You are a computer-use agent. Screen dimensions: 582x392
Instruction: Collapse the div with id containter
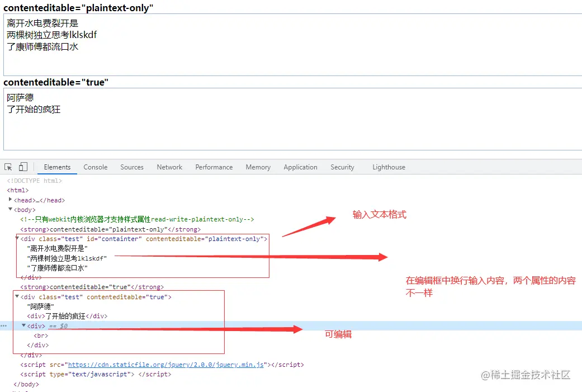click(x=17, y=238)
